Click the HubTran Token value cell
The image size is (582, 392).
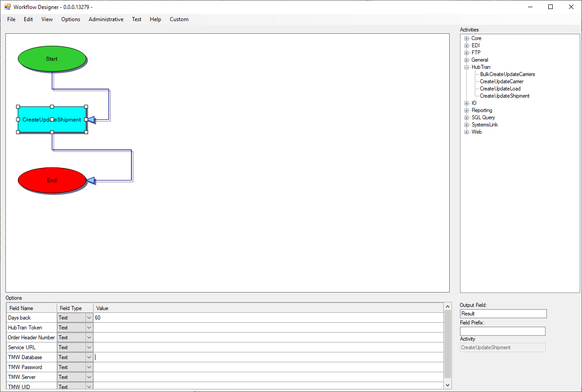(268, 328)
